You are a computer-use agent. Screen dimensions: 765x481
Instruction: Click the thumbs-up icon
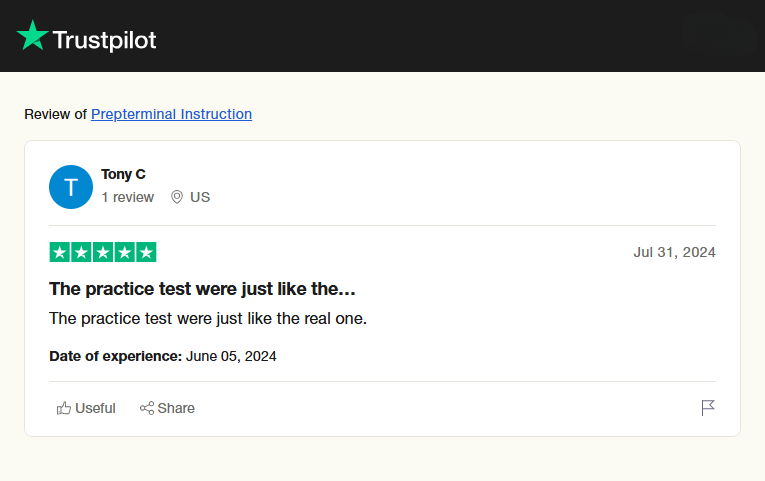pyautogui.click(x=64, y=408)
